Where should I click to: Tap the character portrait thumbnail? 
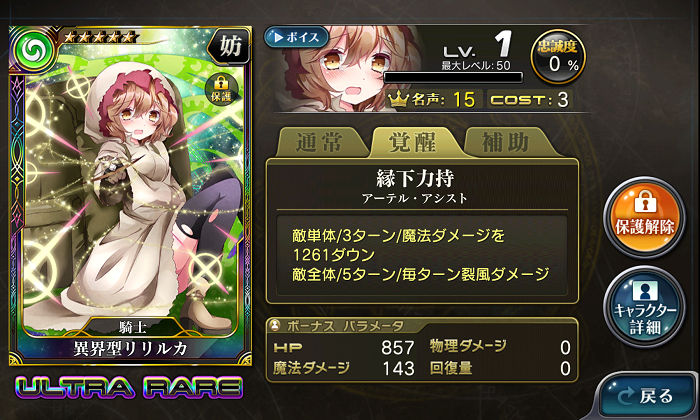click(346, 68)
